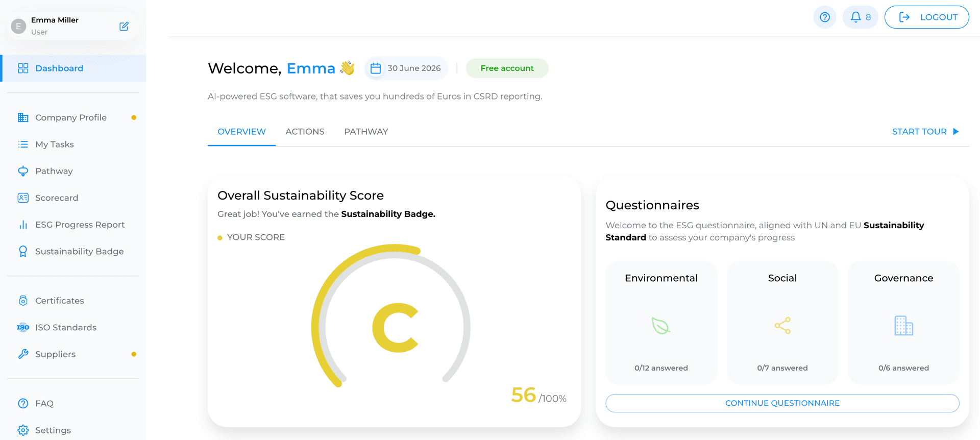The height and width of the screenshot is (440, 980).
Task: Click CONTINUE QUESTIONNAIRE button
Action: 782,403
